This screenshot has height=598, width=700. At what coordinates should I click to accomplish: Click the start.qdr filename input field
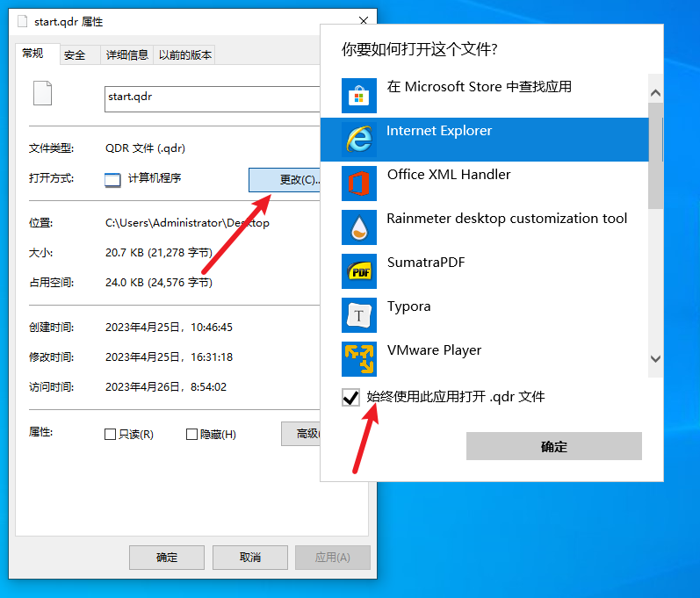[212, 99]
